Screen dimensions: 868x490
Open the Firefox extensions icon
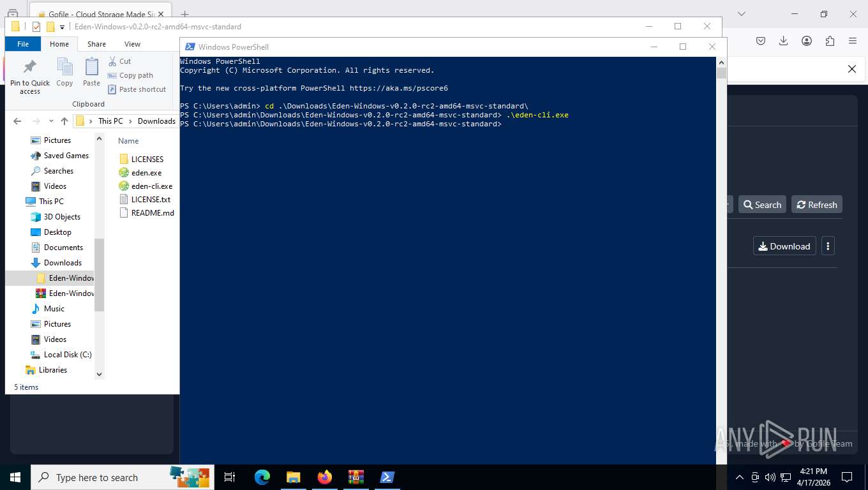pyautogui.click(x=830, y=41)
